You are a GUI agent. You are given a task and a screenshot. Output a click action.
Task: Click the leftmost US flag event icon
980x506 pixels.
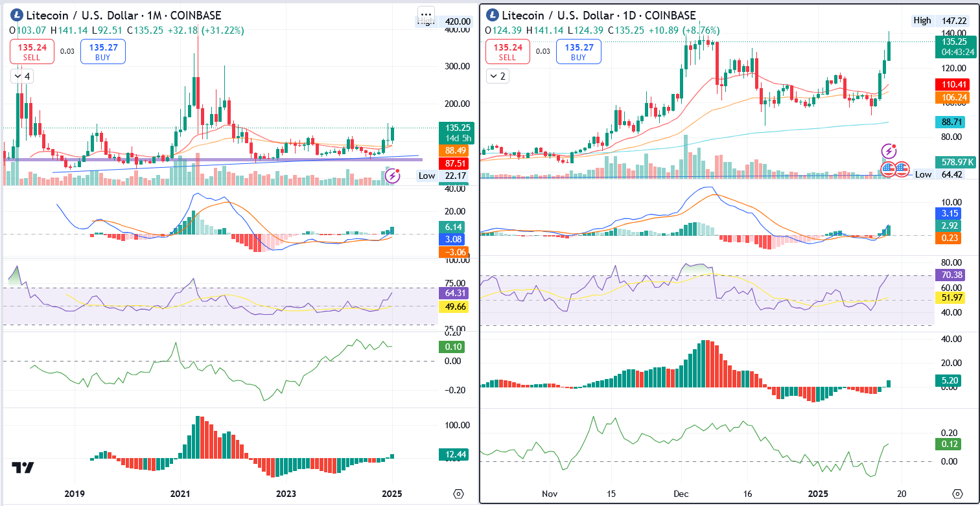pos(889,169)
